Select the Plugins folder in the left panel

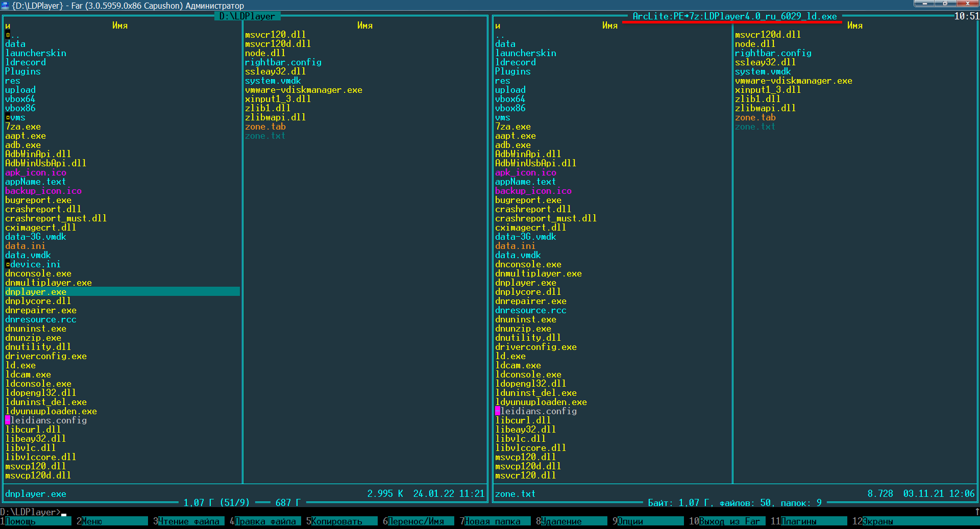[x=23, y=71]
